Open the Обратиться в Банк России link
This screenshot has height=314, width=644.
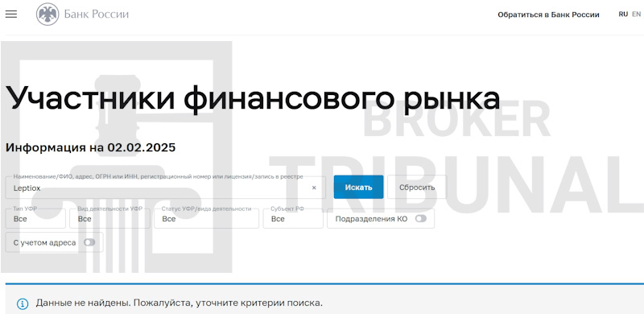tap(548, 14)
